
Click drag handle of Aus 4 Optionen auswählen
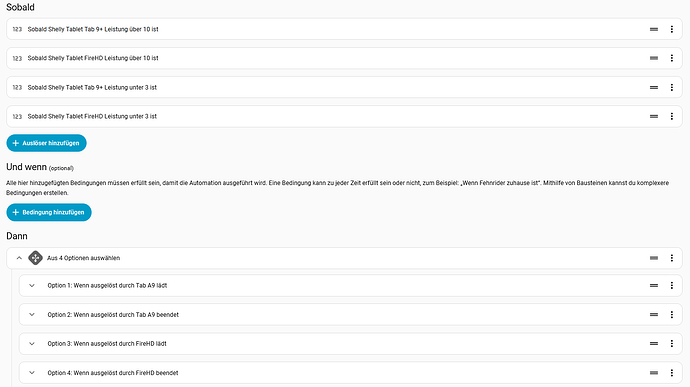pos(654,258)
